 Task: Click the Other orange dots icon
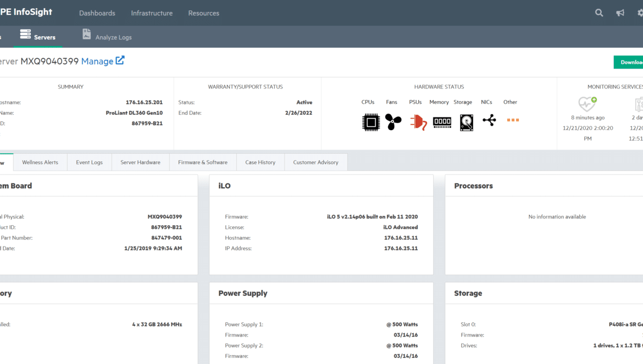point(513,120)
